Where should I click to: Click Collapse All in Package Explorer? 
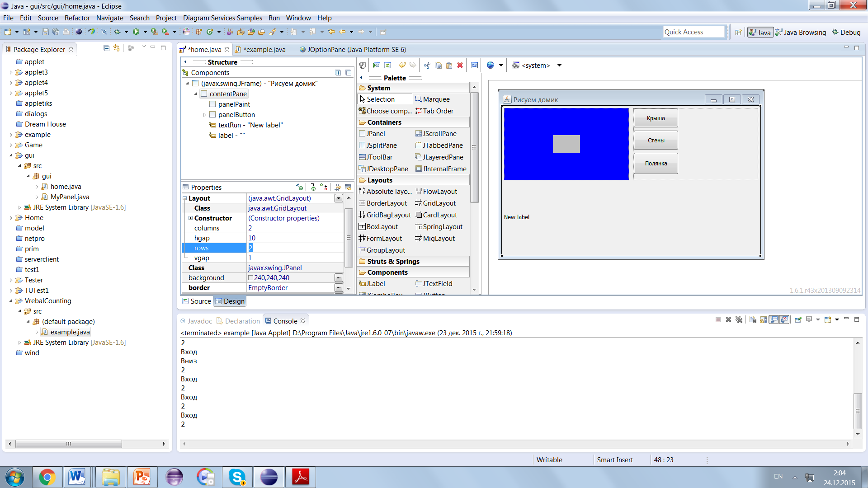point(106,48)
